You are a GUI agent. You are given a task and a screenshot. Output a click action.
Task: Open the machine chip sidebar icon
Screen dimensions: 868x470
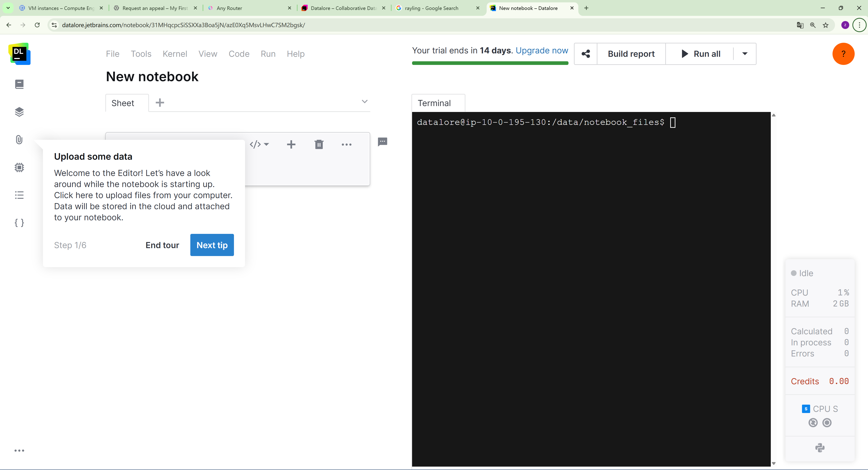(x=19, y=167)
